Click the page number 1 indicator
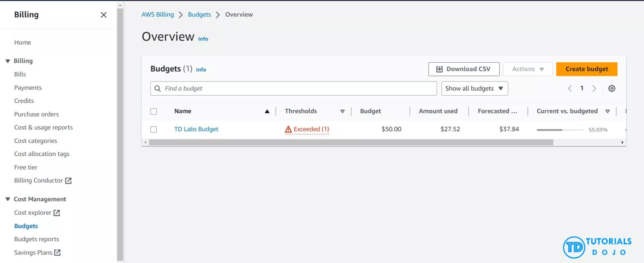Viewport: 644px width, 263px height. (x=582, y=88)
